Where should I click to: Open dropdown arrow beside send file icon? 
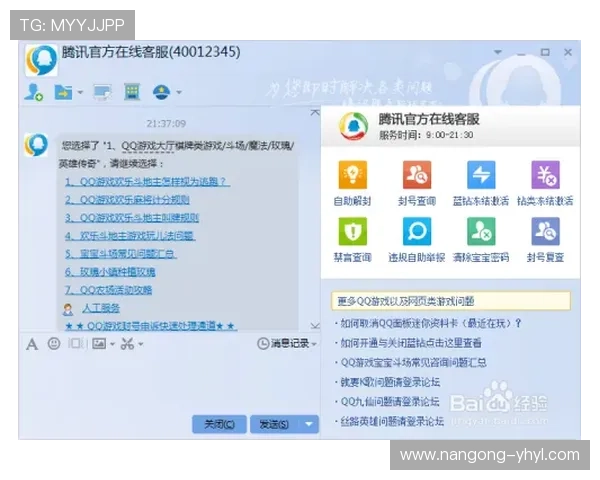(x=80, y=92)
